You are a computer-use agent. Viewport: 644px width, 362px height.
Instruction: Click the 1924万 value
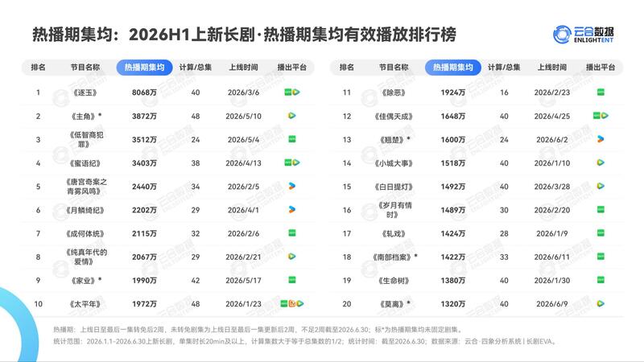coord(453,93)
